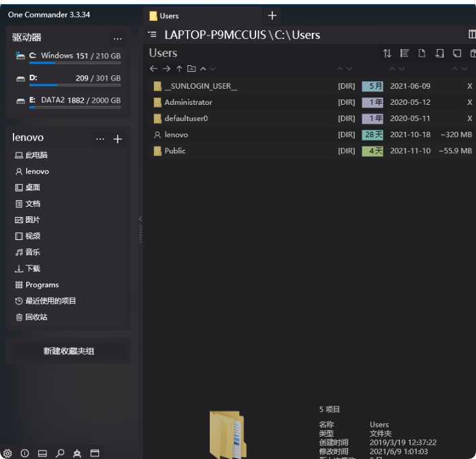Toggle the panel layout icon in bottom bar
This screenshot has width=476, height=459.
tap(42, 453)
